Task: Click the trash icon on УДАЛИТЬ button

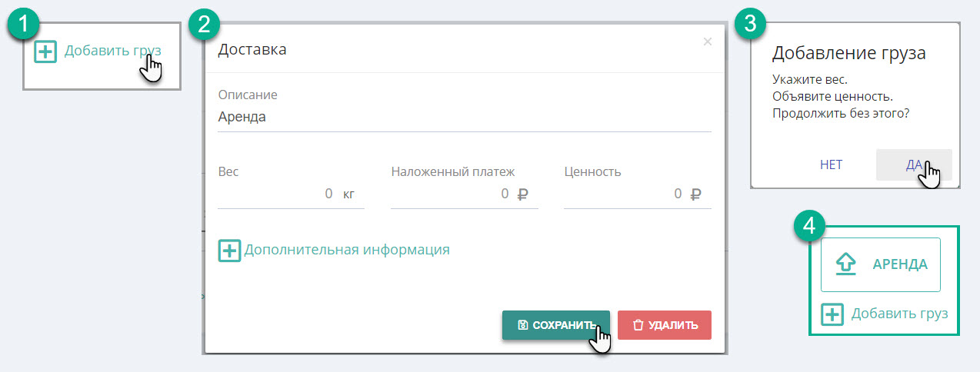Action: tap(638, 325)
